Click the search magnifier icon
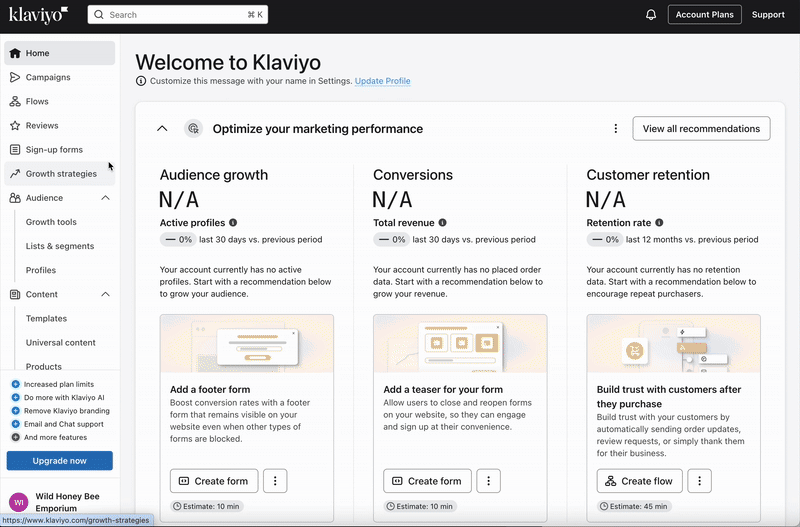Viewport: 800px width, 527px height. click(99, 15)
